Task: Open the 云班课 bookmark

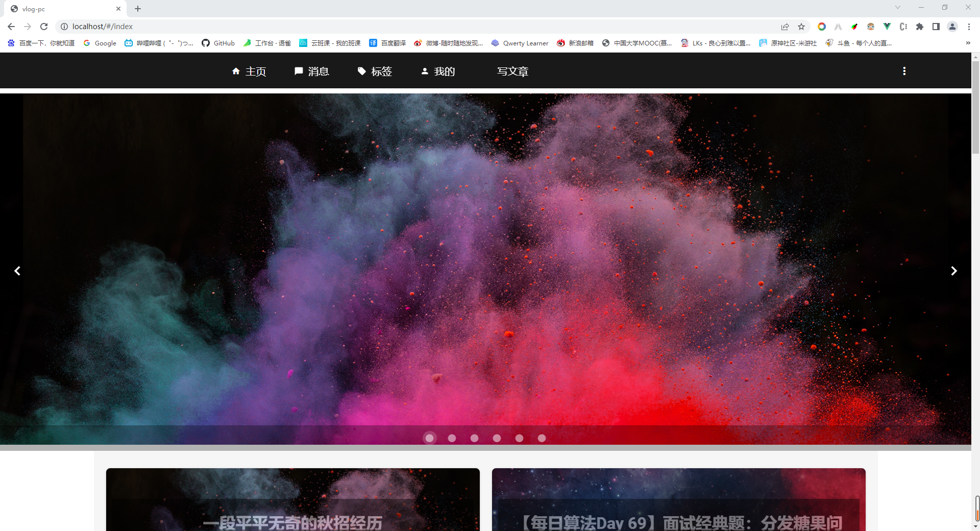Action: click(330, 43)
